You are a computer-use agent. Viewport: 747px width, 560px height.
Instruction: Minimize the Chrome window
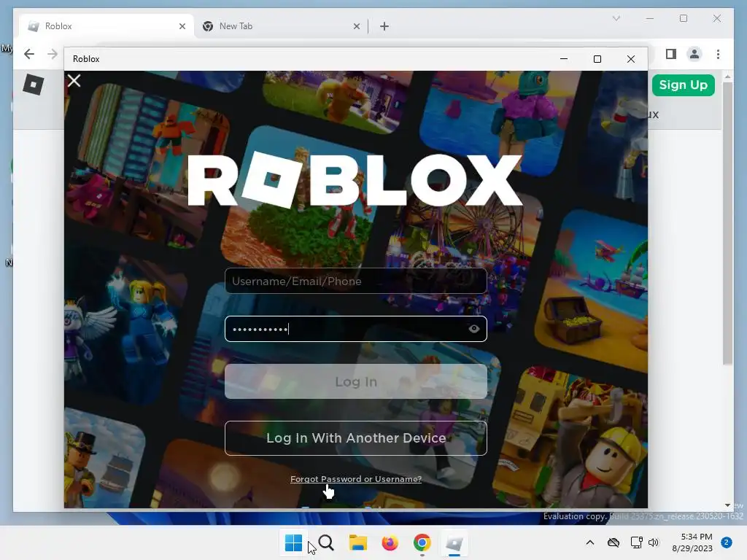[x=650, y=18]
